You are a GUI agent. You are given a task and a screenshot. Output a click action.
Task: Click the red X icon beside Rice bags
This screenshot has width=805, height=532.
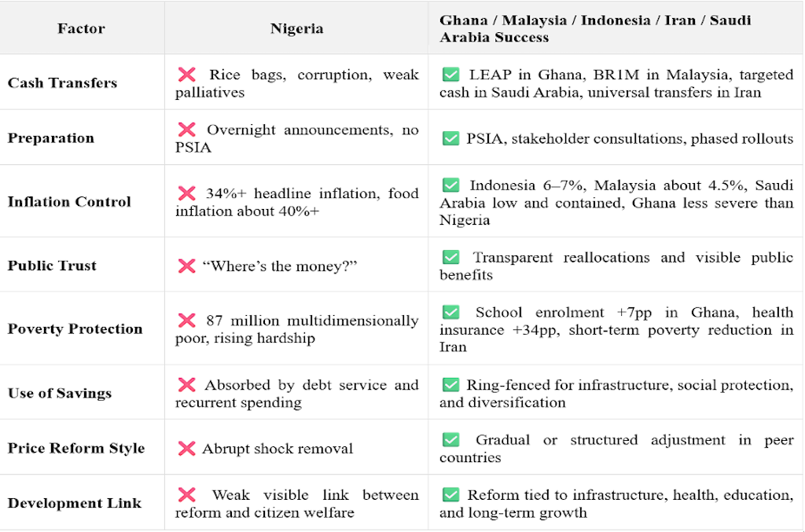coord(186,75)
